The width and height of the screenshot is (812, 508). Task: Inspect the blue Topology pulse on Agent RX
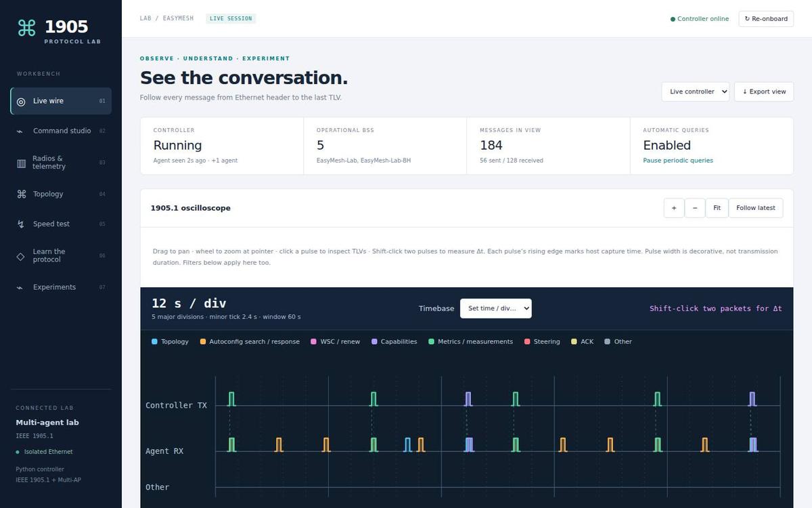[407, 445]
